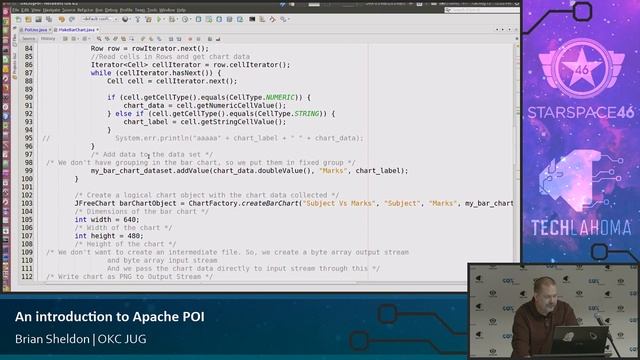The width and height of the screenshot is (640, 360).
Task: Select the MakeBarChart.java tab
Action: [77, 30]
